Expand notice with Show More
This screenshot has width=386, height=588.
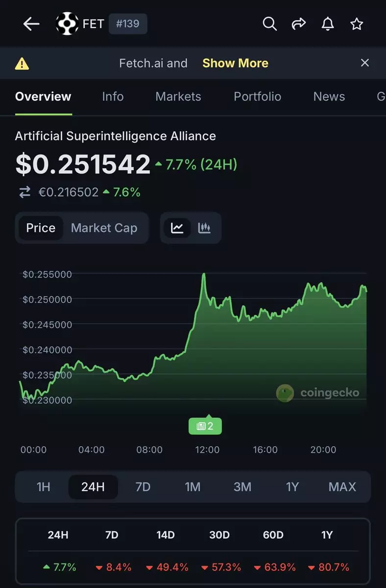pyautogui.click(x=235, y=63)
